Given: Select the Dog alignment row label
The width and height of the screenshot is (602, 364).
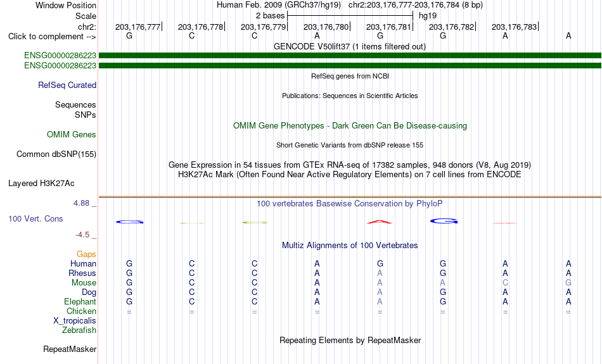Looking at the screenshot, I should pyautogui.click(x=89, y=292).
